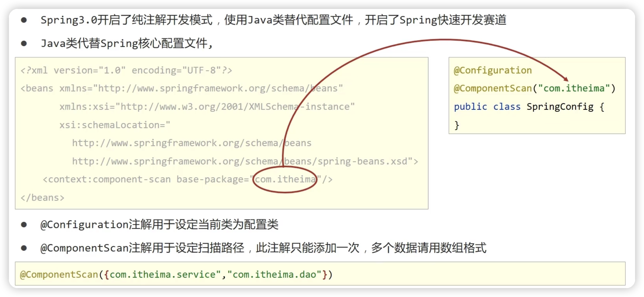
Task: Click the @ComponentScan("com.itheima") line in the Java code box
Action: coord(534,89)
